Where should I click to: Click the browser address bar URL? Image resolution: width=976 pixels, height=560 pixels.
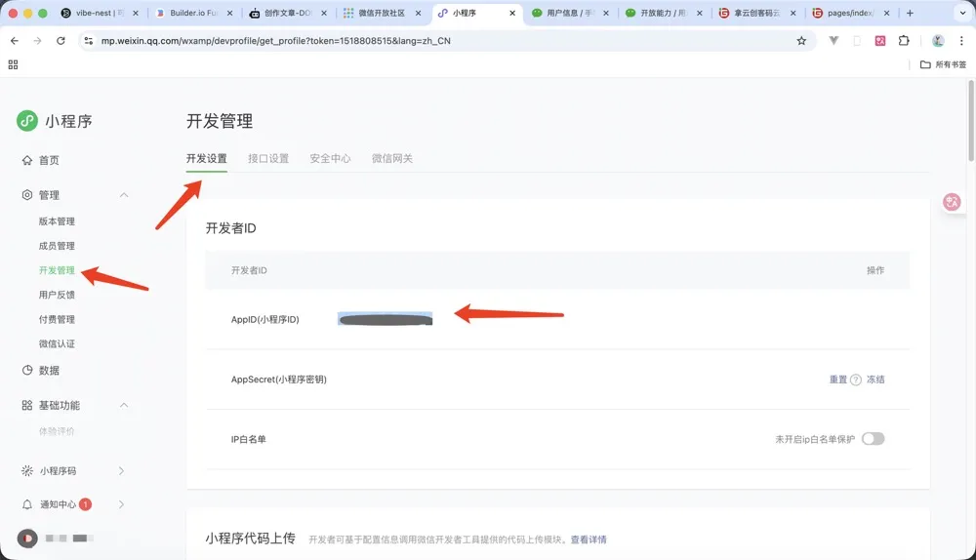coord(276,40)
